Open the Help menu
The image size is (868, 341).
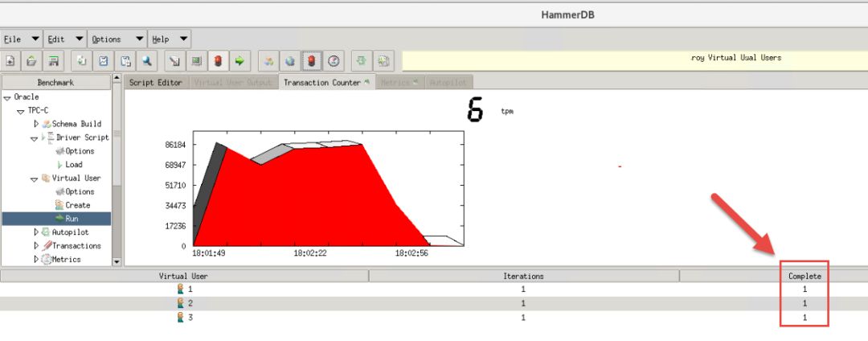170,39
